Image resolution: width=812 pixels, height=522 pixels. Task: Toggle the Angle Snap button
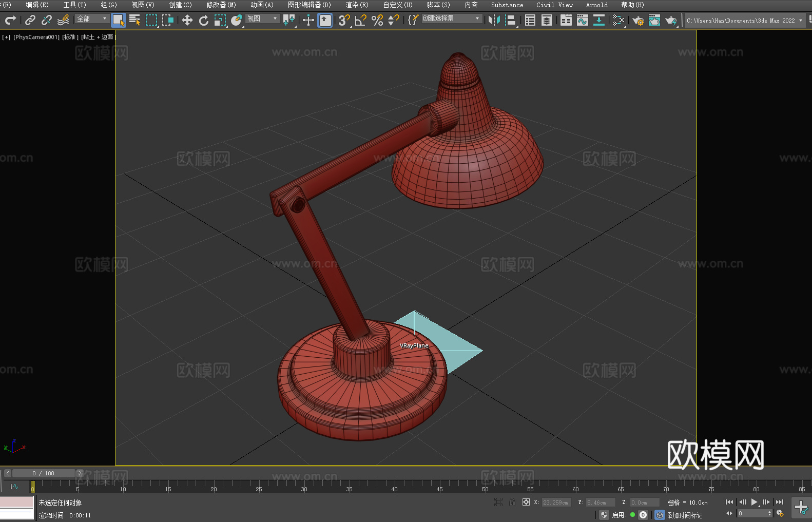(x=360, y=20)
